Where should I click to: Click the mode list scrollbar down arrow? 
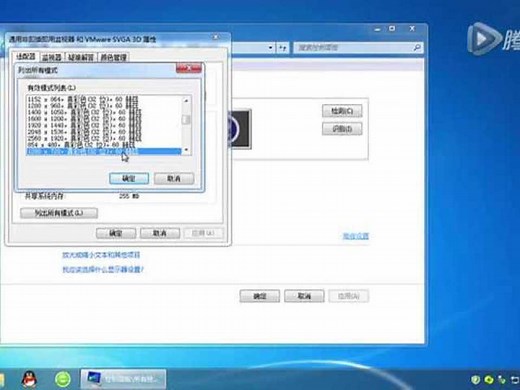click(x=186, y=150)
